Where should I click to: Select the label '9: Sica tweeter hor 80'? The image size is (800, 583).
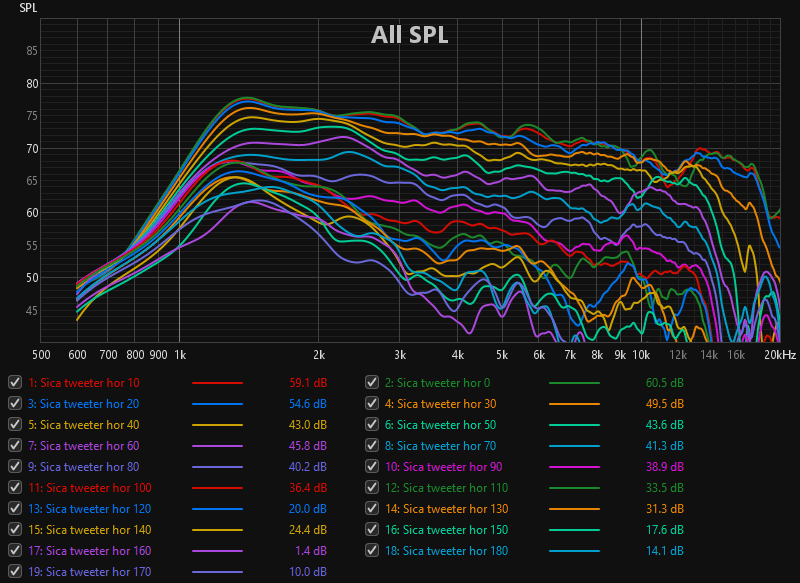[84, 466]
